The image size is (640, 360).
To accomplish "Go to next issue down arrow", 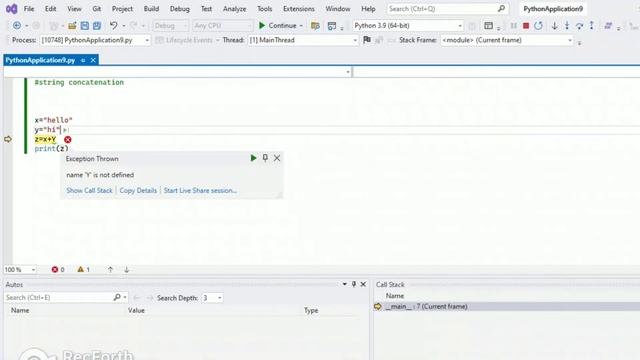I will 127,269.
